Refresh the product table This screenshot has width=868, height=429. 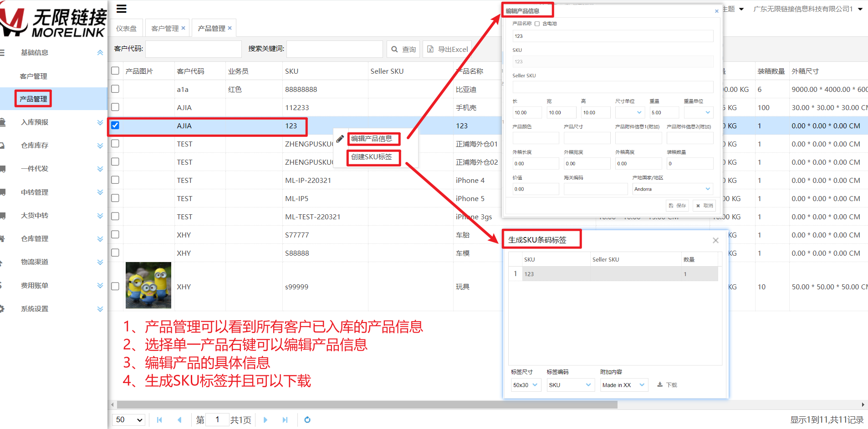[x=307, y=420]
